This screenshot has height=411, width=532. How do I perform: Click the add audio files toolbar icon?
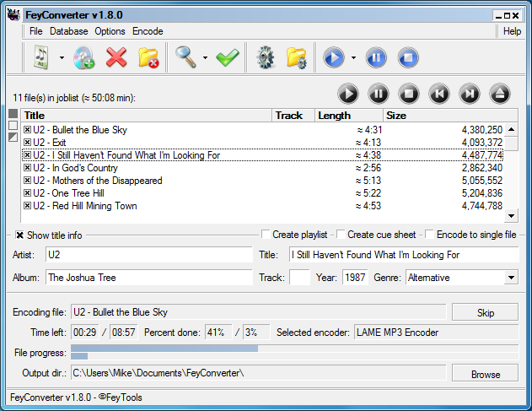(41, 57)
